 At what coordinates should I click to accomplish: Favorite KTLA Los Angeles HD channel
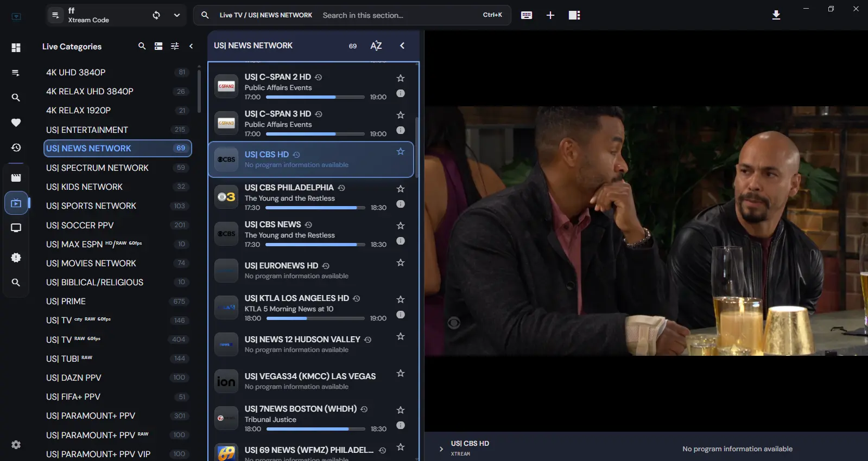401,299
